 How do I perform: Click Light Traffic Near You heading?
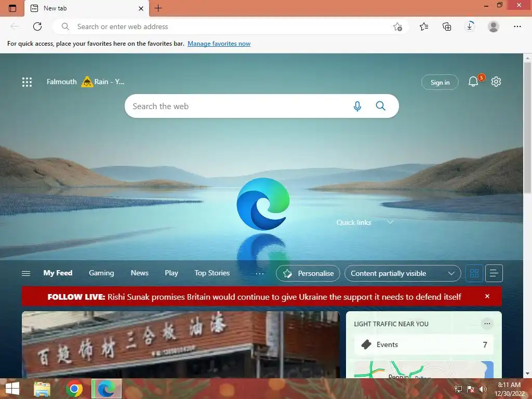[x=391, y=324]
